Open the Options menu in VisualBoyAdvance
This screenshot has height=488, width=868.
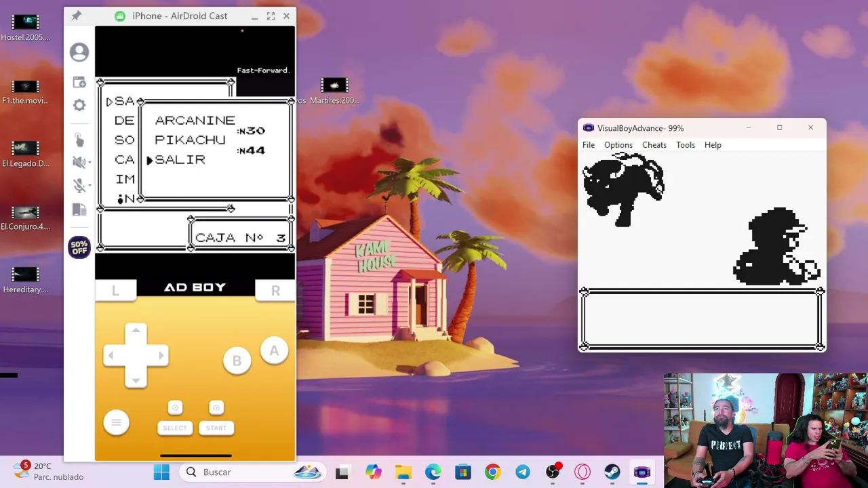(618, 145)
